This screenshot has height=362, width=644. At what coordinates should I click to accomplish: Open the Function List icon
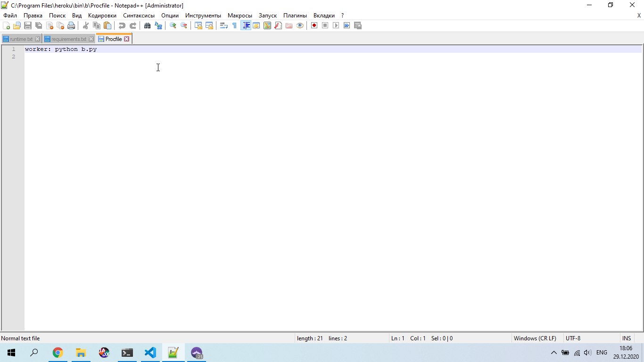click(278, 25)
